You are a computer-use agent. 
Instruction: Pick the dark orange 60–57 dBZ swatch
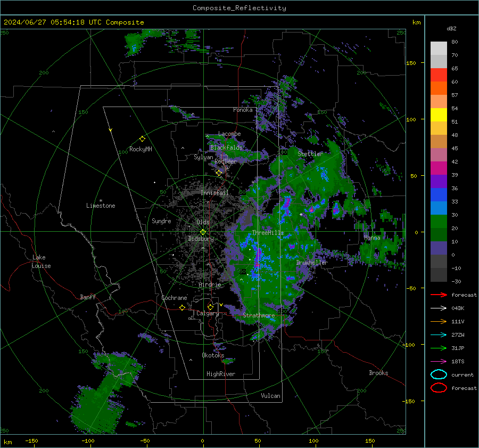click(439, 88)
